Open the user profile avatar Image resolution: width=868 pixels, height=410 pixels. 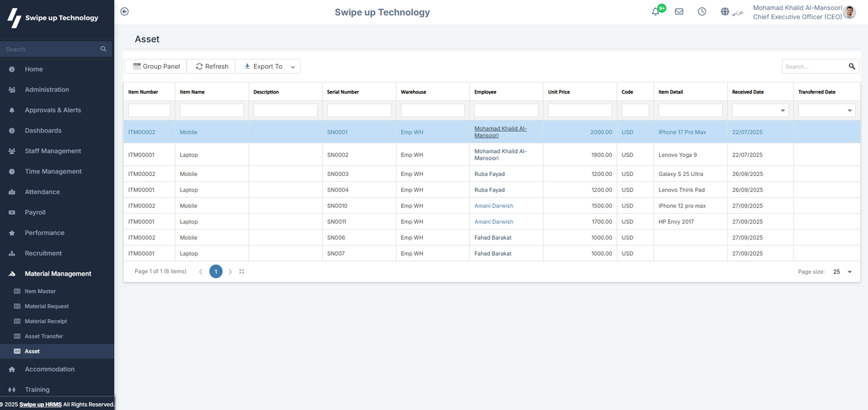click(850, 12)
